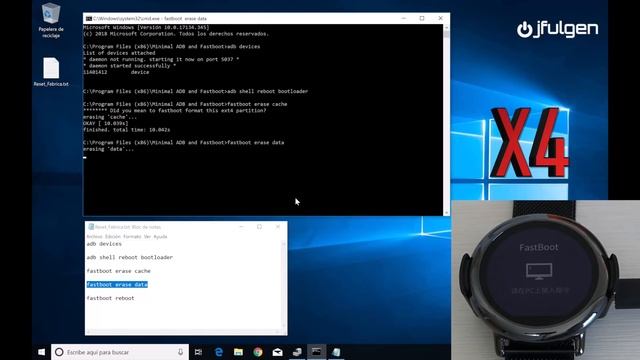Launch Microsoft Edge from the taskbar
This screenshot has width=640, height=360.
pos(218,352)
